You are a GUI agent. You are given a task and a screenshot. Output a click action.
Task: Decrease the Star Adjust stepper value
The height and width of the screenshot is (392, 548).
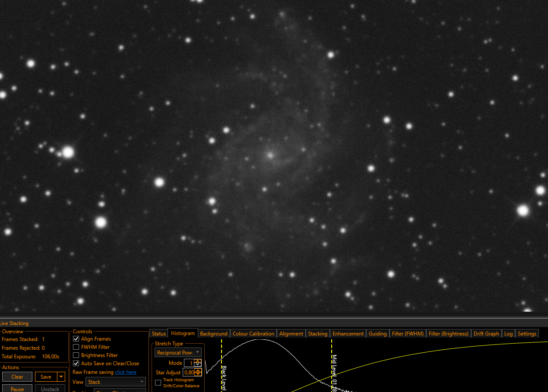coord(198,374)
